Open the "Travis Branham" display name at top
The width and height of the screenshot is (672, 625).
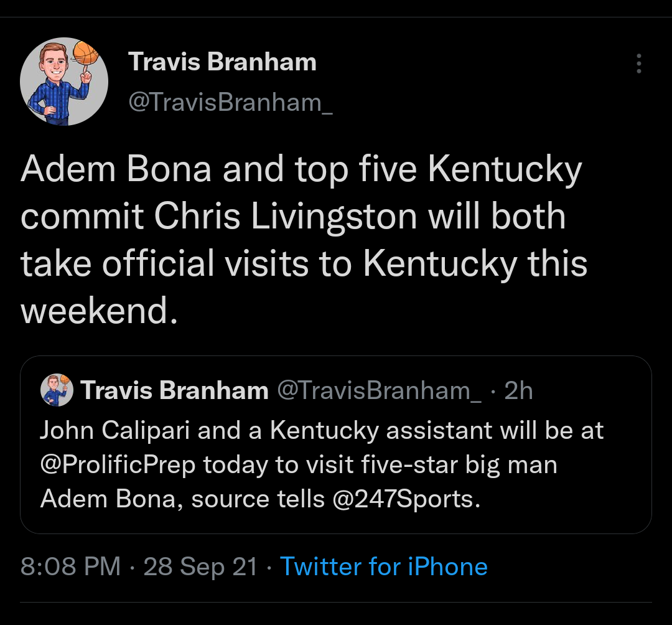[x=222, y=62]
